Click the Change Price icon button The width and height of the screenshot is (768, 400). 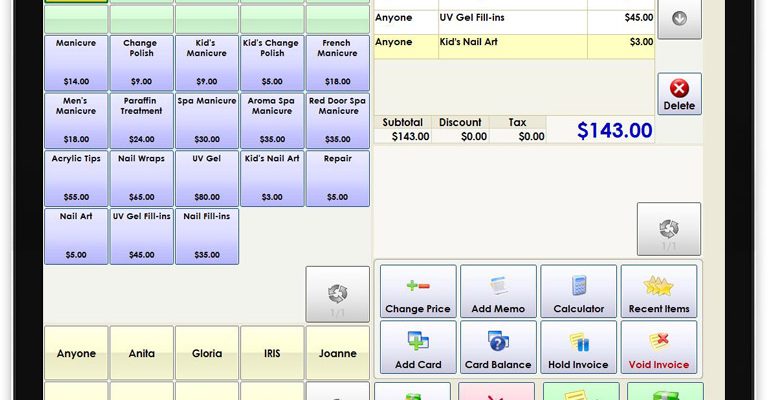[x=418, y=291]
